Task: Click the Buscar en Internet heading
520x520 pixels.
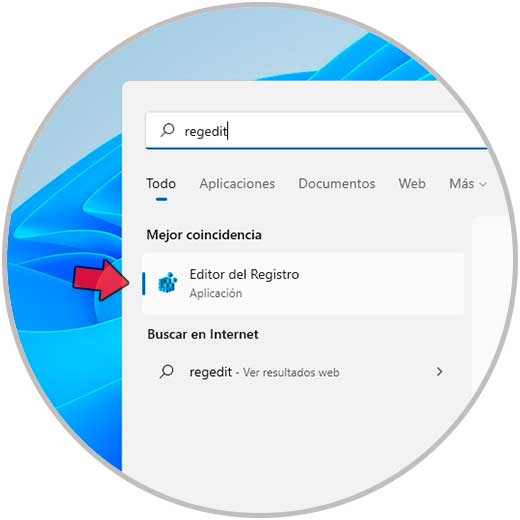Action: coord(203,334)
